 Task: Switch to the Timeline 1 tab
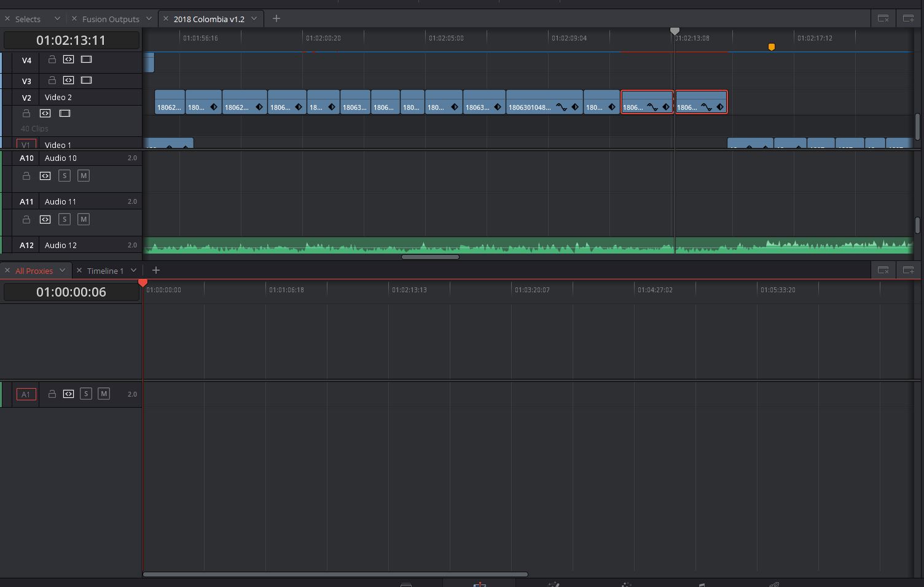click(x=105, y=271)
